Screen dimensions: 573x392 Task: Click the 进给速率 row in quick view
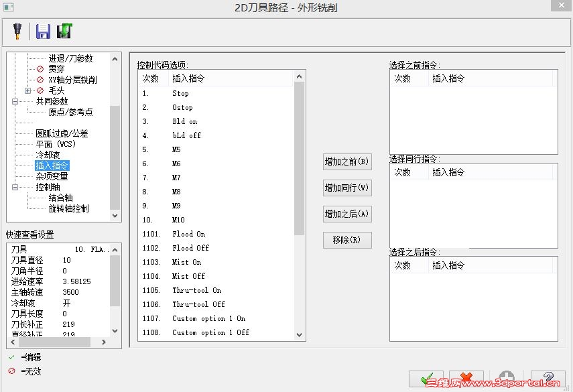58,281
